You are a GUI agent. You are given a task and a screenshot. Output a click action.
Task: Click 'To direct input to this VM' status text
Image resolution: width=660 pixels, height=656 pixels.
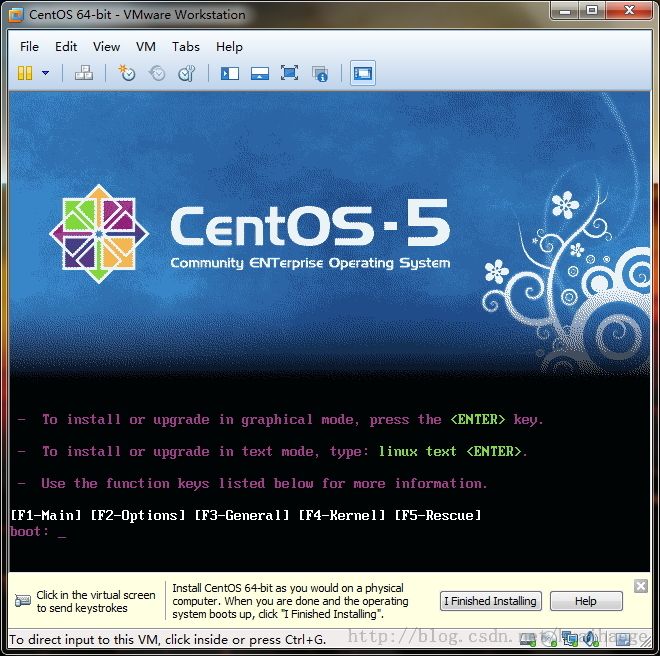click(x=168, y=640)
